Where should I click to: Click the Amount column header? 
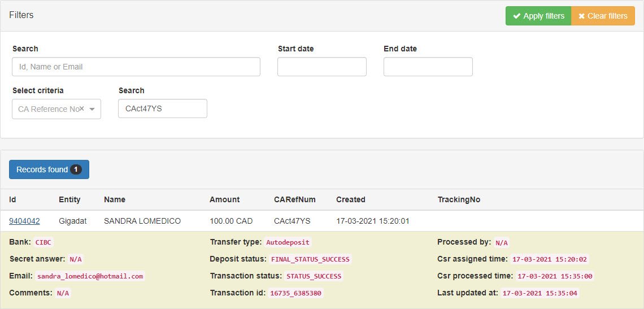coord(225,200)
